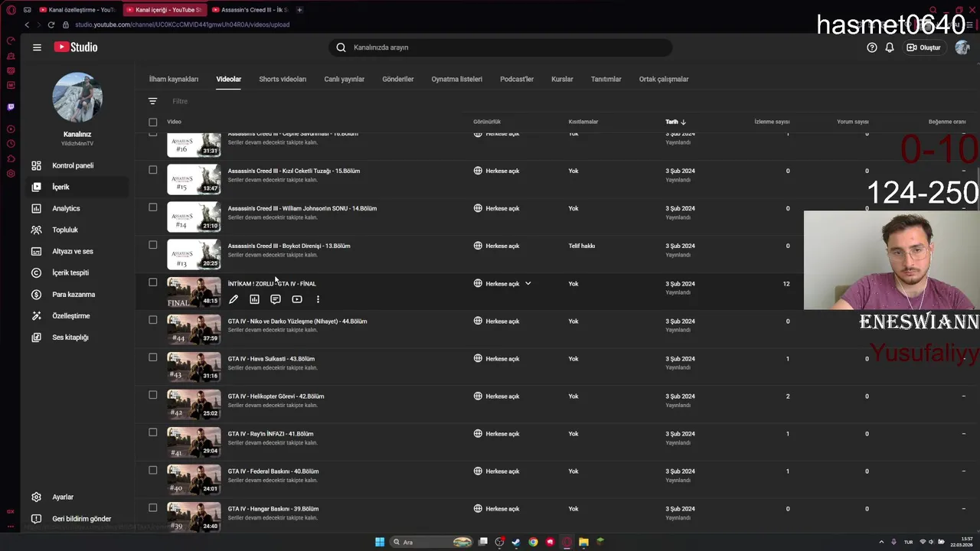
Task: Sort by Tarih column header arrow
Action: point(683,122)
